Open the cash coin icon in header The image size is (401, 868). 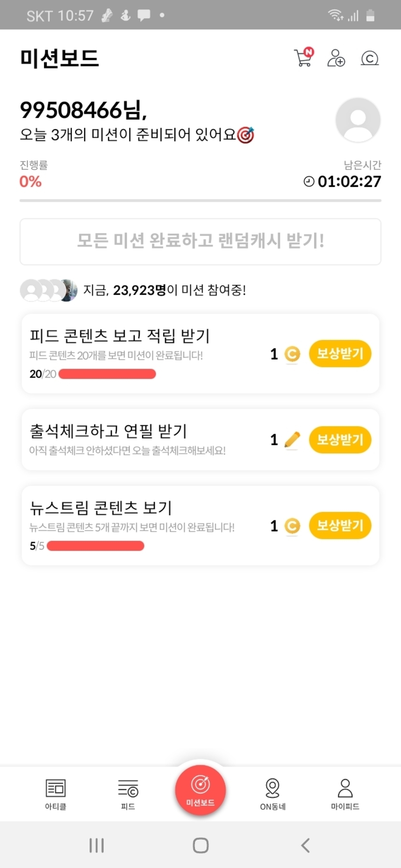click(x=370, y=58)
